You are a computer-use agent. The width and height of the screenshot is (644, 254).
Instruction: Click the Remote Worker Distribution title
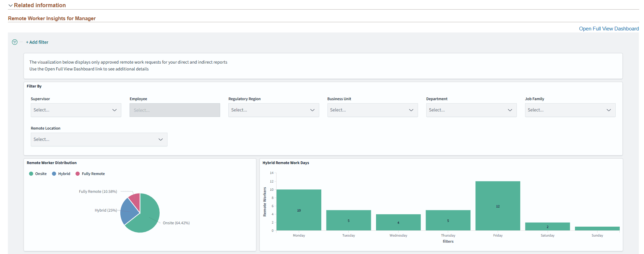tap(52, 163)
